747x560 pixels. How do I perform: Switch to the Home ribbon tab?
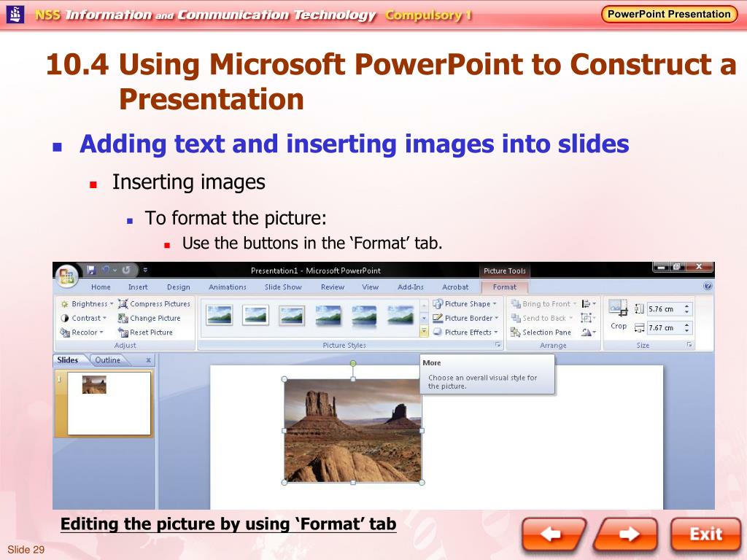[101, 287]
